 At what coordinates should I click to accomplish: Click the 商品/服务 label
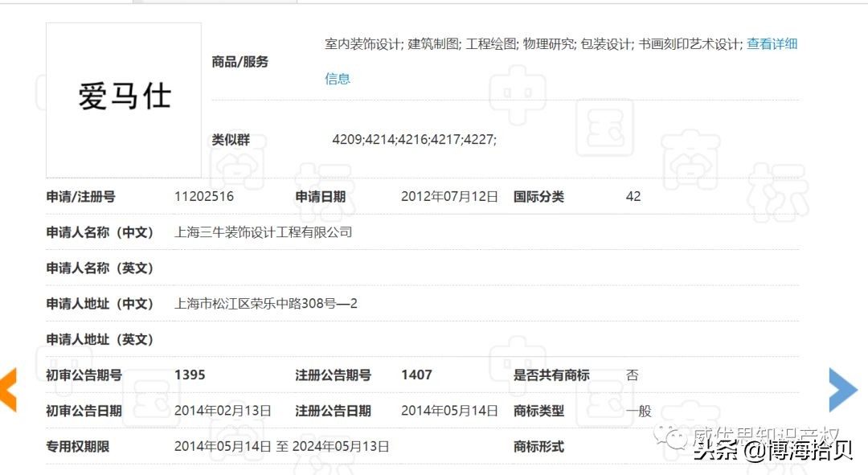[x=240, y=62]
